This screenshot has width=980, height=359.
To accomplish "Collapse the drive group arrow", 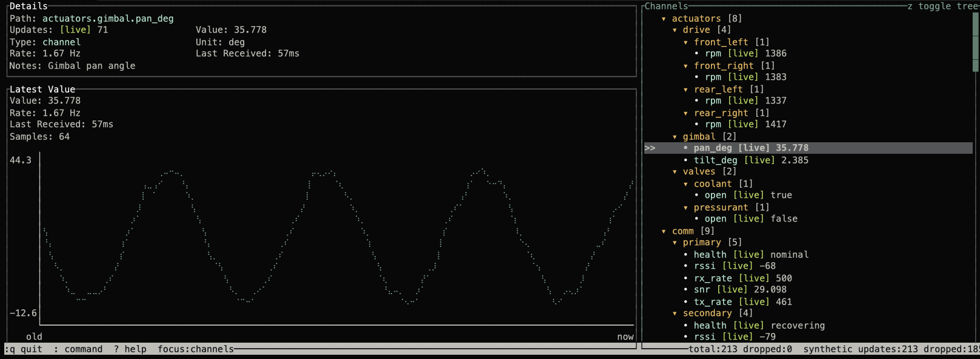I will (x=675, y=30).
